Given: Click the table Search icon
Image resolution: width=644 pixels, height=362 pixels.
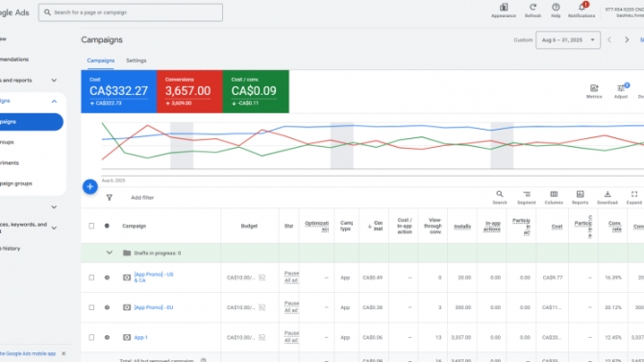Looking at the screenshot, I should tap(500, 194).
